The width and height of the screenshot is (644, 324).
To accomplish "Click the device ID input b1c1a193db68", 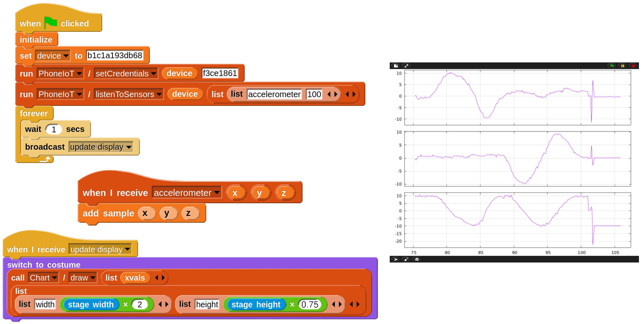I will 115,55.
